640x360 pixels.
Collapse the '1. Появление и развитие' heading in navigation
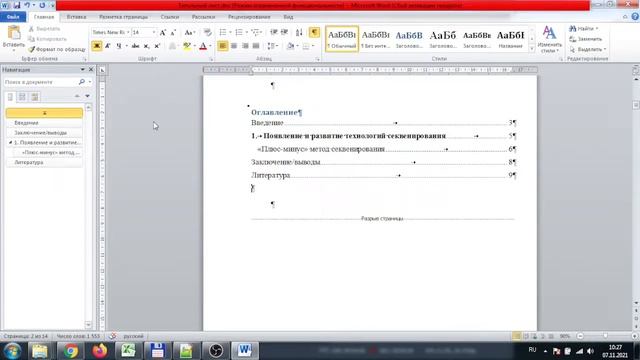point(11,143)
